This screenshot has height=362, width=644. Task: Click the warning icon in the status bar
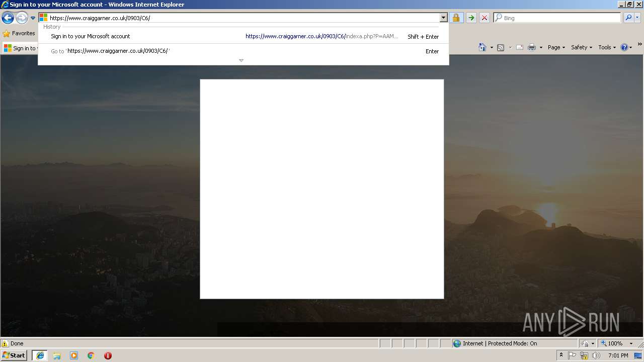(x=5, y=343)
